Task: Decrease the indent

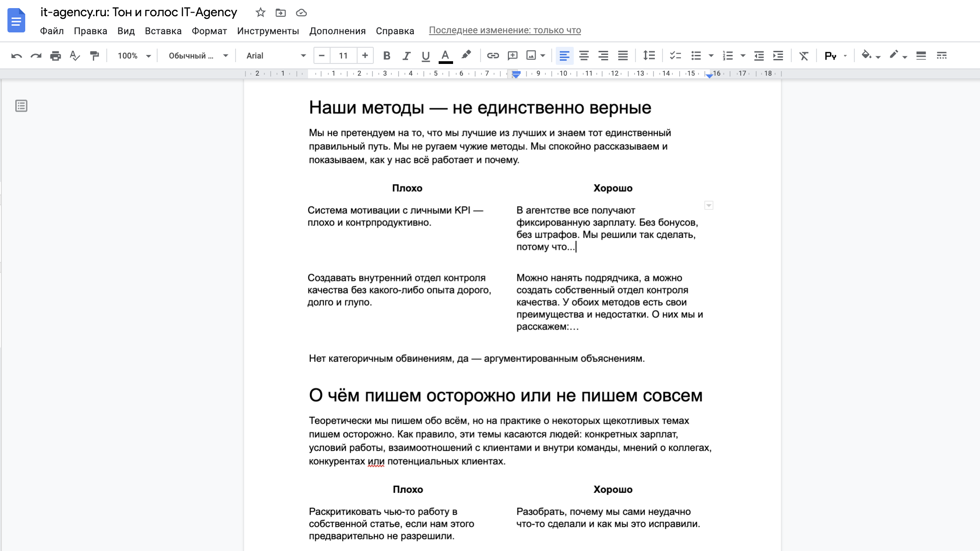Action: point(759,56)
